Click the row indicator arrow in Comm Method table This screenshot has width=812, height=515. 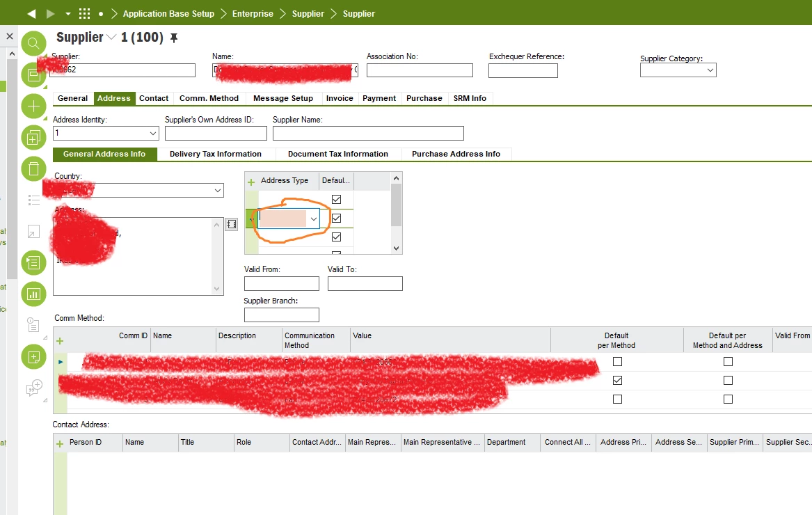pos(61,362)
